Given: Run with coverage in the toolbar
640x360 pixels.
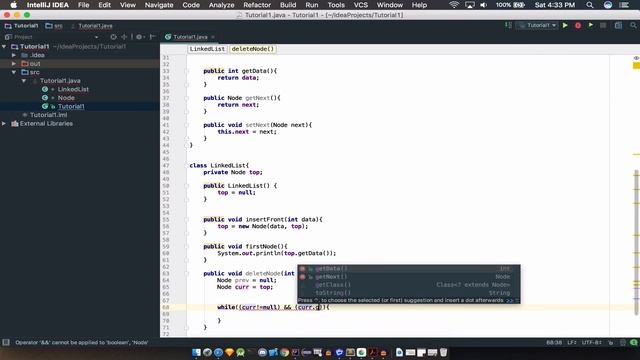Looking at the screenshot, I should pyautogui.click(x=591, y=25).
